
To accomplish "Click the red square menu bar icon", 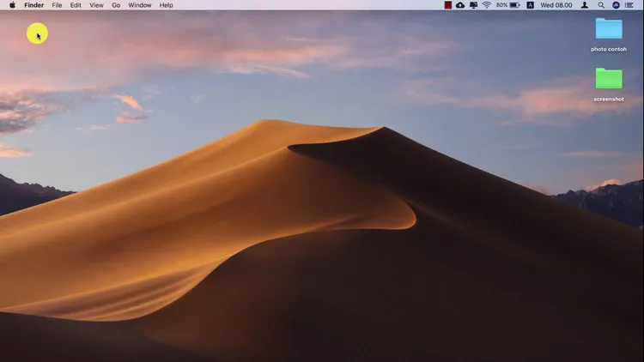I will (448, 5).
